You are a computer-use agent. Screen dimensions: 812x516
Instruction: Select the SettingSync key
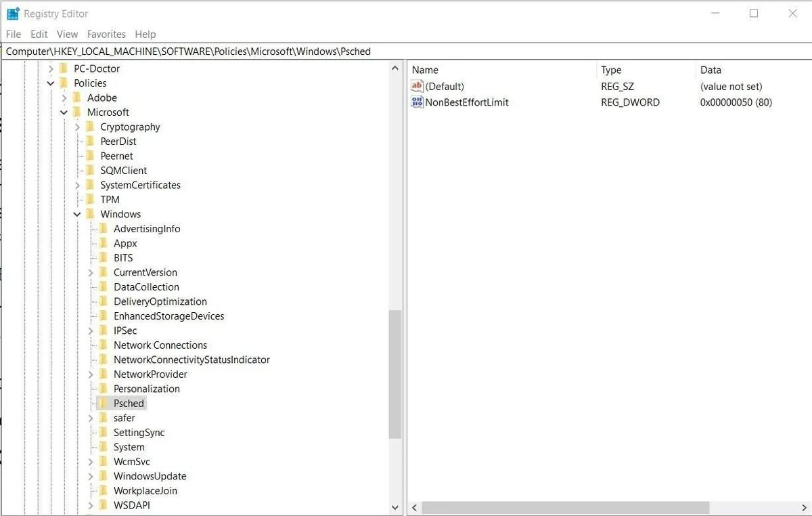139,433
